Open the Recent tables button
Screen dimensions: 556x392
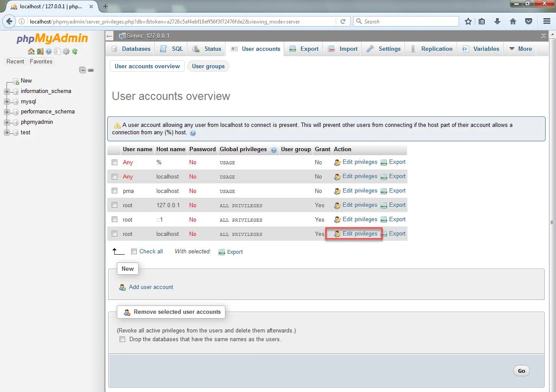pos(15,62)
